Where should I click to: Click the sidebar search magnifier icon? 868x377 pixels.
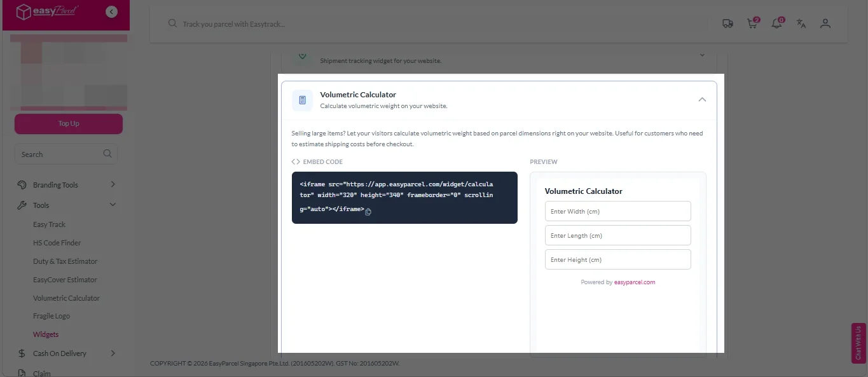click(107, 154)
